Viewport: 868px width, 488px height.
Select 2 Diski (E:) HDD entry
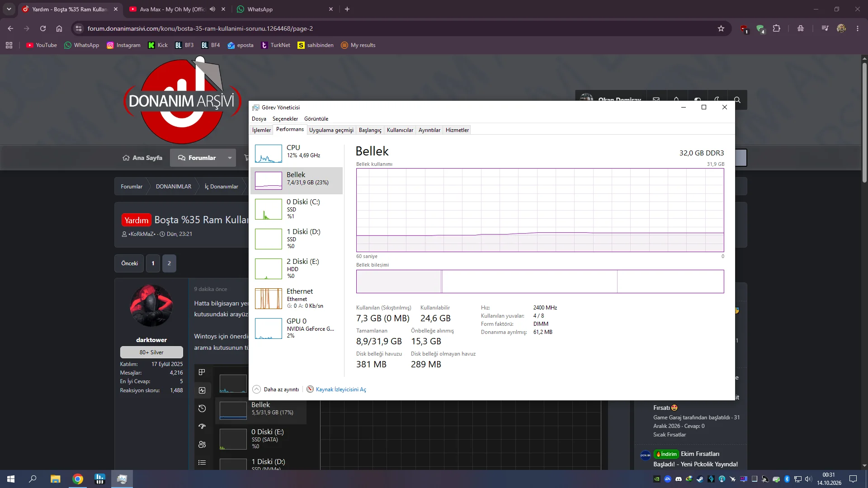coord(296,268)
